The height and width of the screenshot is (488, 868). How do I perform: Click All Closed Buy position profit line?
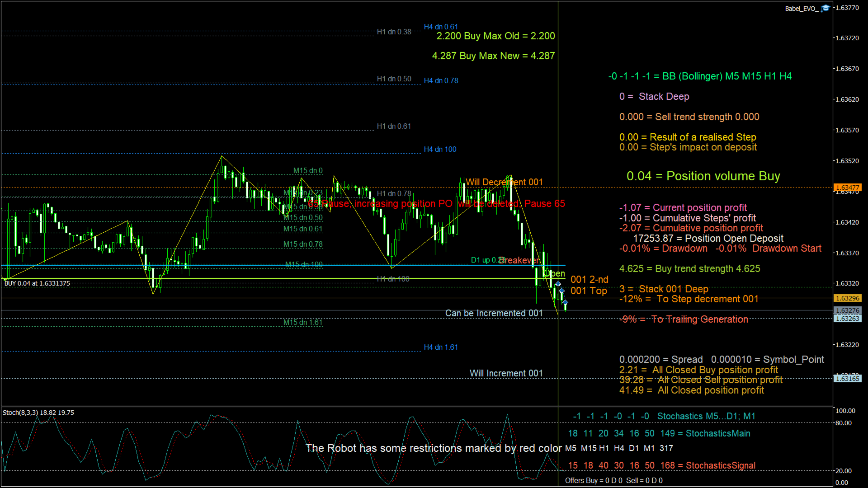point(699,370)
